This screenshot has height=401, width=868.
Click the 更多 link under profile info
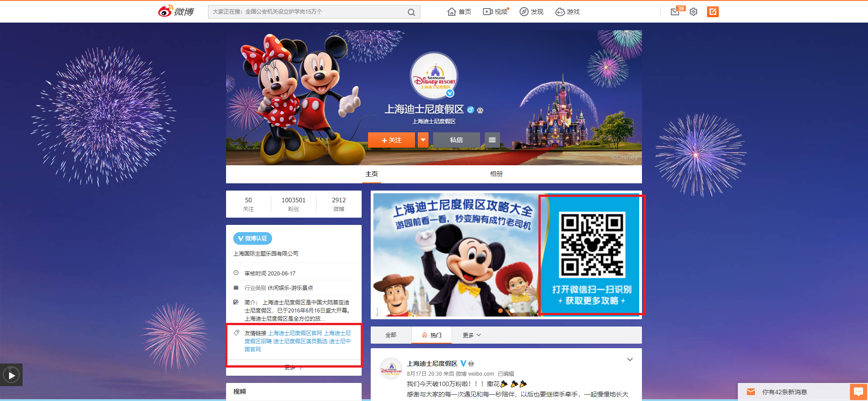click(293, 368)
